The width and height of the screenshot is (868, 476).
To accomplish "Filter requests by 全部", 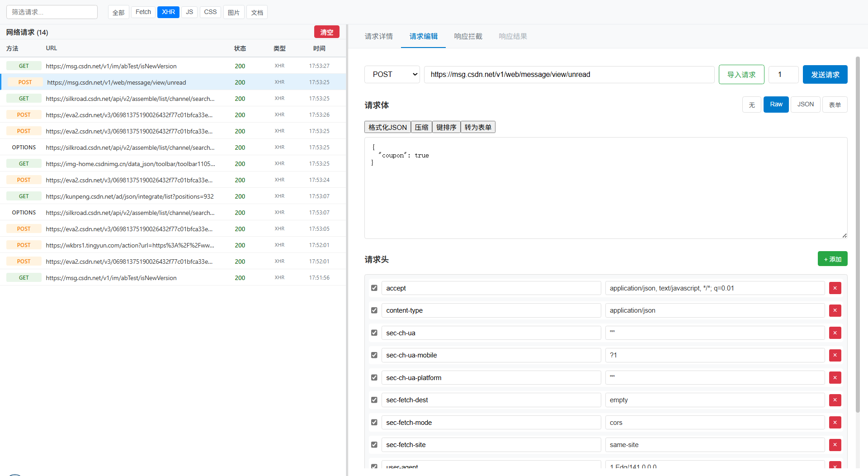I will (118, 12).
